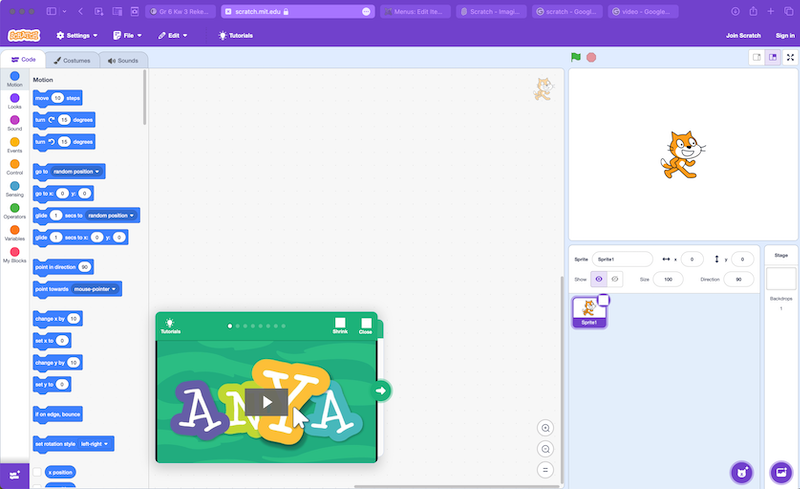
Task: Click the green flag to run project
Action: (x=576, y=57)
